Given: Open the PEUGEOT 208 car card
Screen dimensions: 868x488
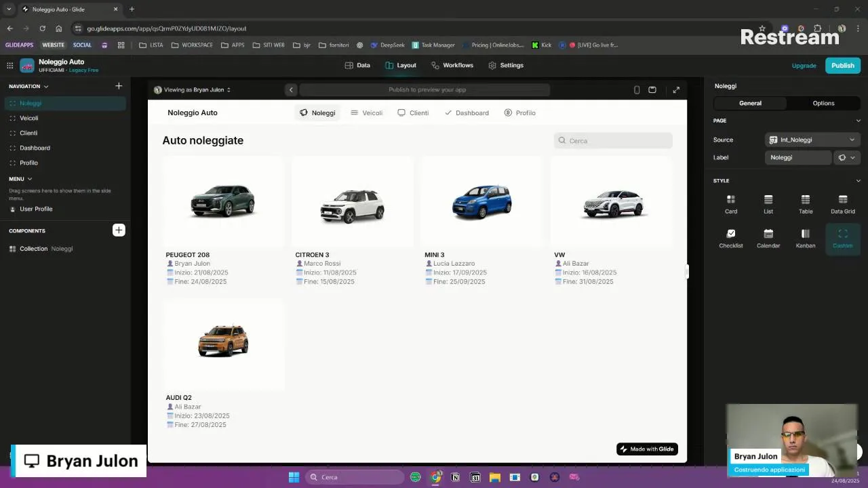Looking at the screenshot, I should click(x=223, y=222).
